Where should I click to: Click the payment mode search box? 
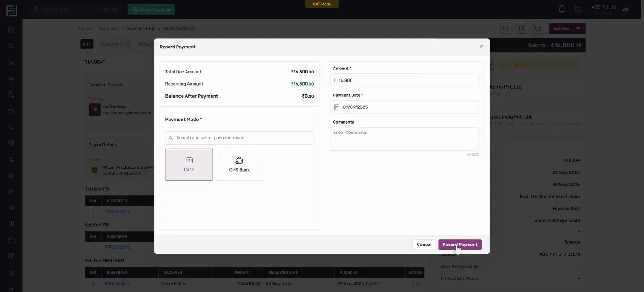(x=239, y=138)
